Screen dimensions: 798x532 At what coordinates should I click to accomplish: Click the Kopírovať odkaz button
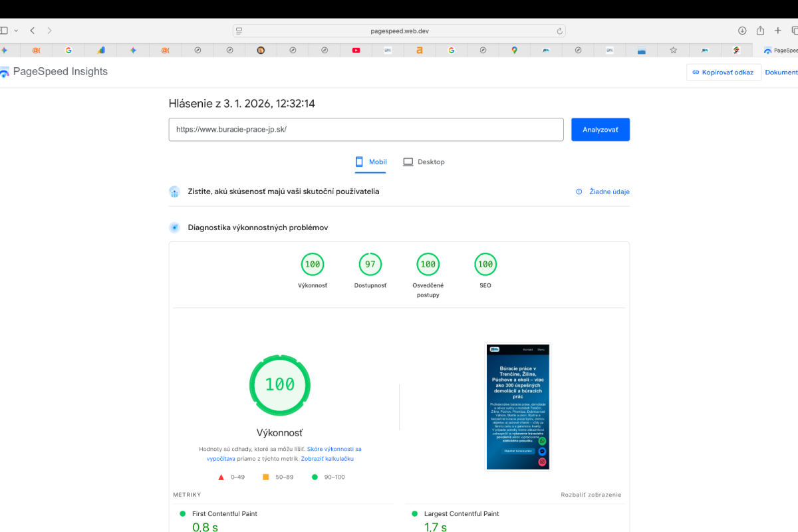[723, 72]
